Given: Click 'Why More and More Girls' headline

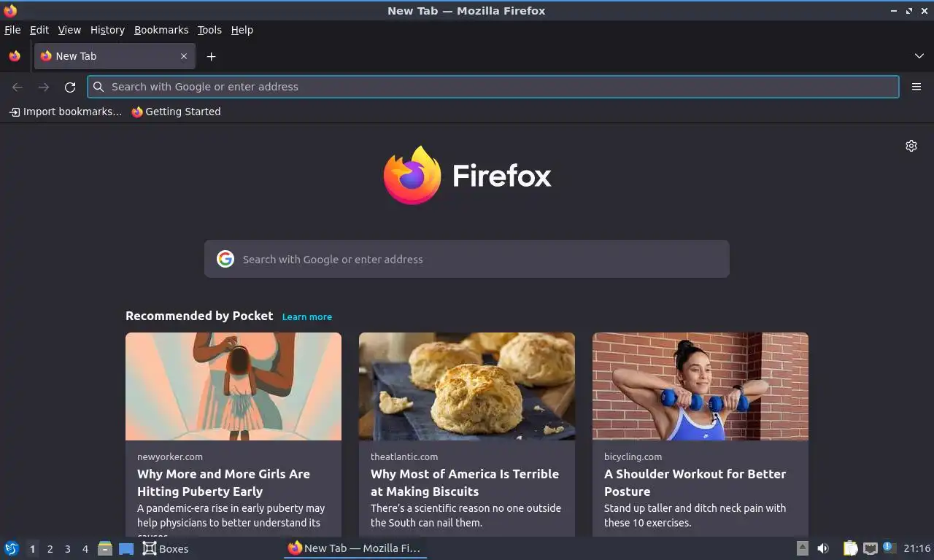Looking at the screenshot, I should pos(223,483).
